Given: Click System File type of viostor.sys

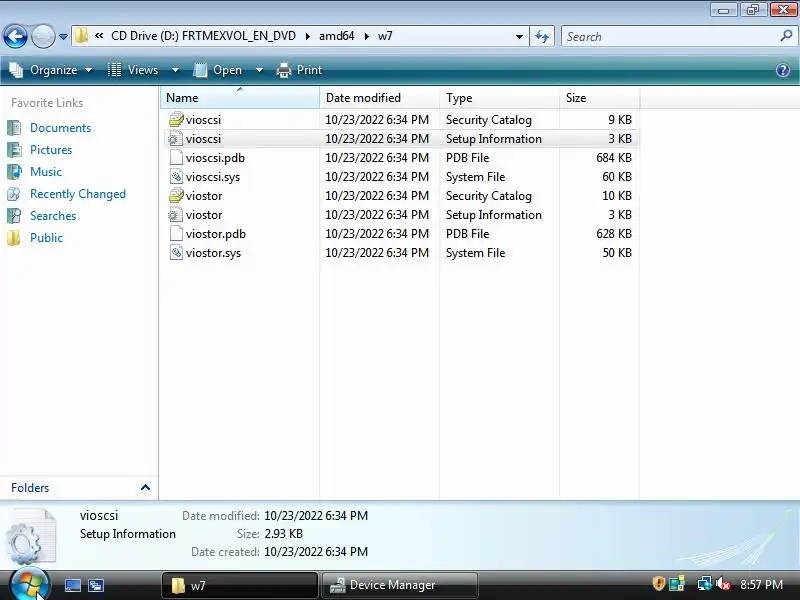Looking at the screenshot, I should point(476,253).
